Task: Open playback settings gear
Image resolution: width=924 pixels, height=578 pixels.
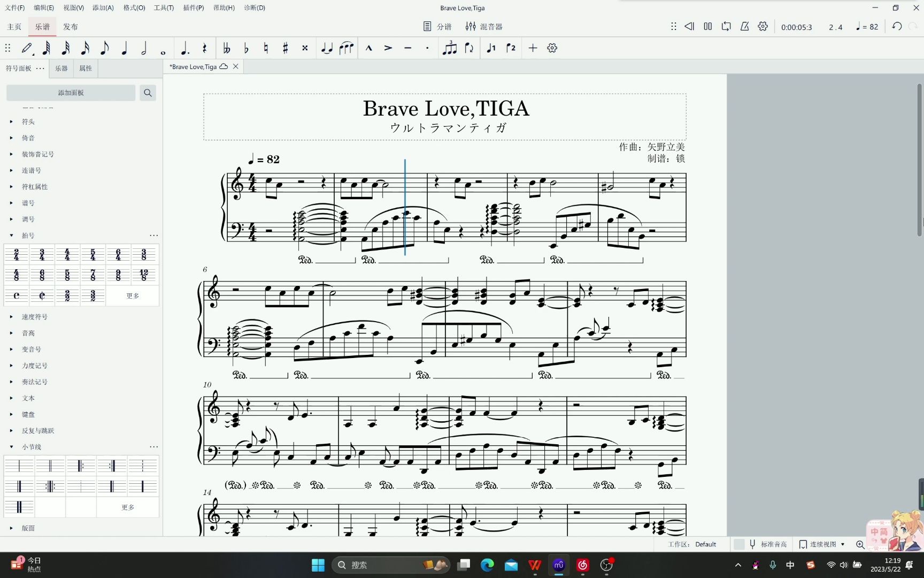Action: (763, 26)
